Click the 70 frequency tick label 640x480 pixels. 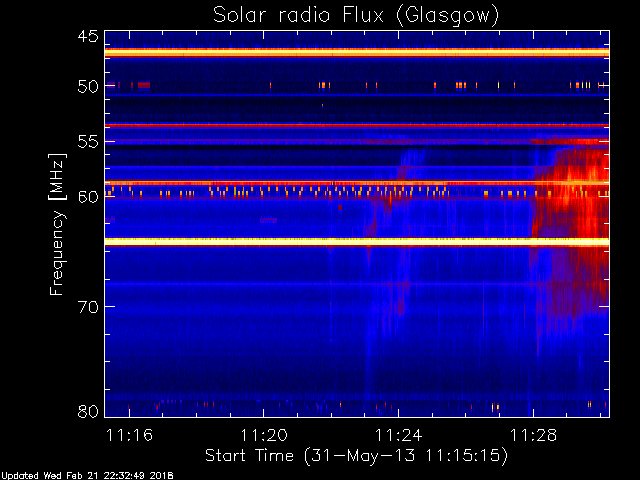88,307
